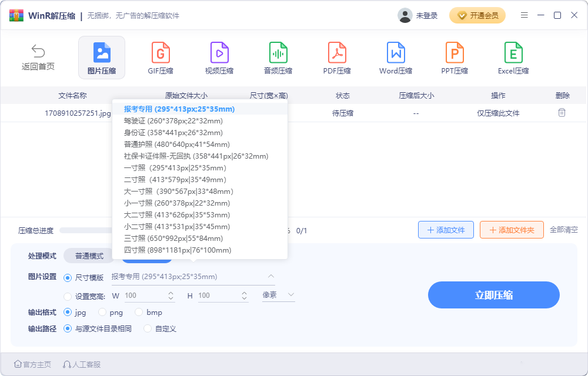Open the 视频压缩 video compression tool
The image size is (588, 376).
[219, 58]
